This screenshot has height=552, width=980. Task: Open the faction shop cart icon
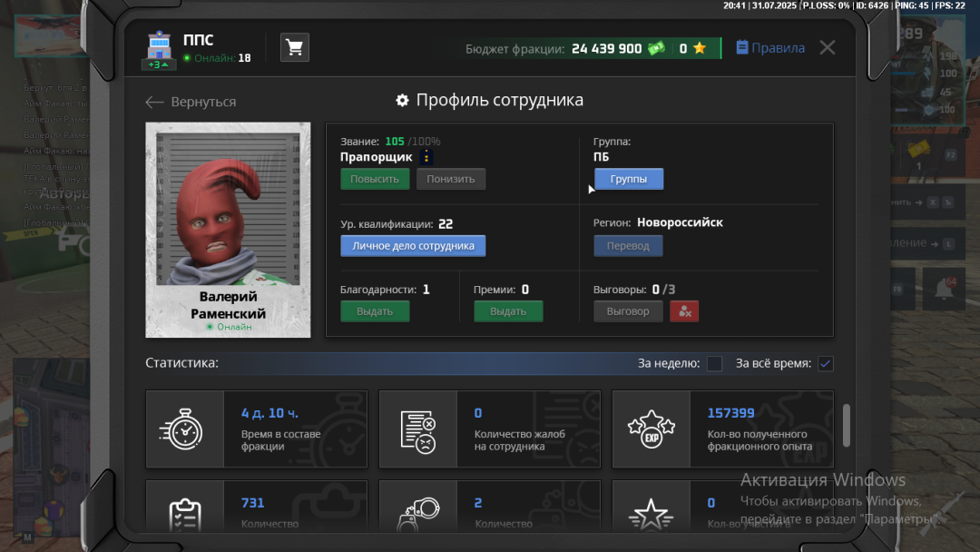294,47
